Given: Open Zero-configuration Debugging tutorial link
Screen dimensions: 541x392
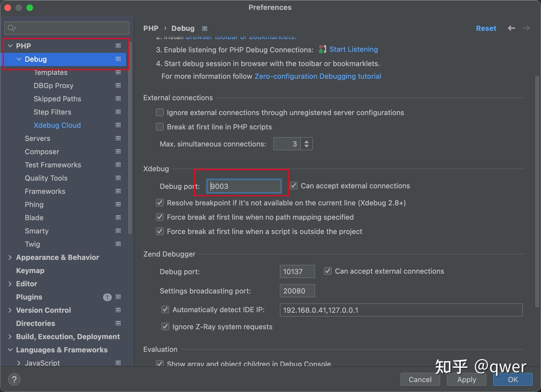Looking at the screenshot, I should 318,76.
